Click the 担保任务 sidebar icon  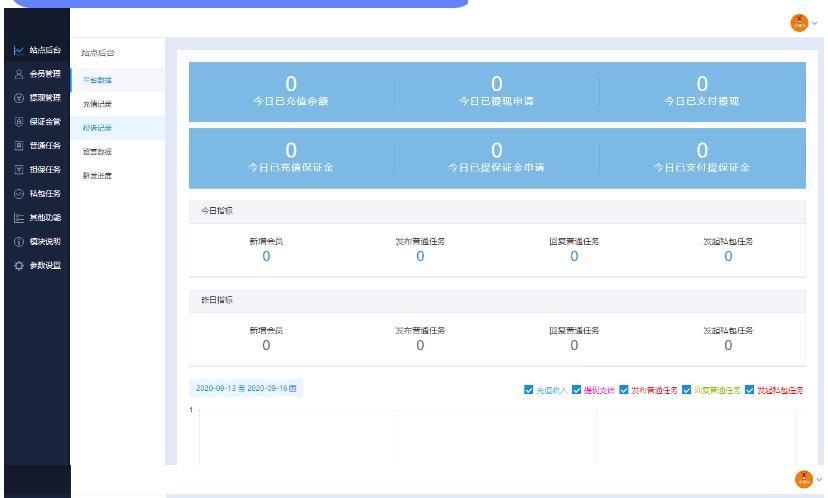point(18,170)
